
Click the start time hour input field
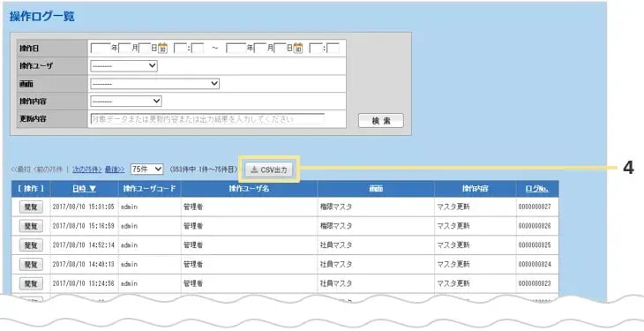(x=180, y=49)
